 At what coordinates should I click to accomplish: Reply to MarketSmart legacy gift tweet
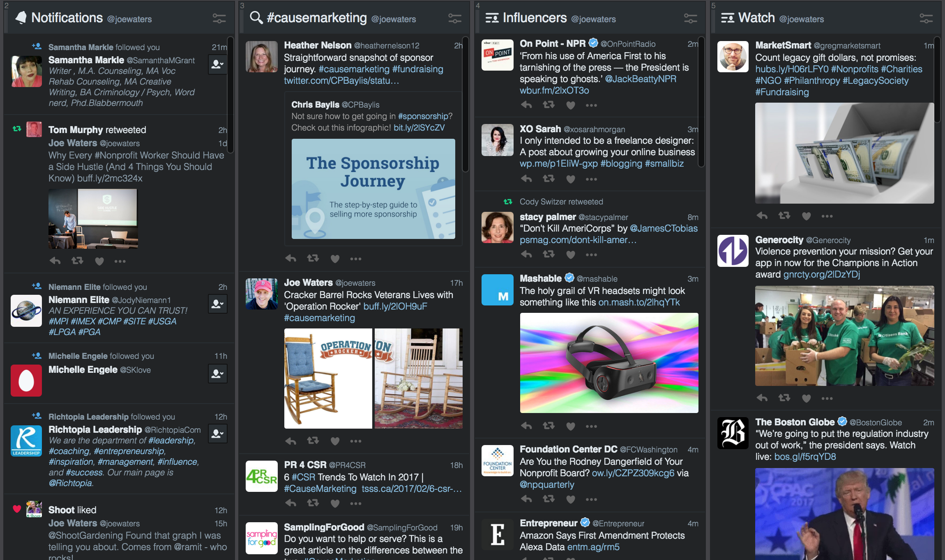click(x=762, y=216)
